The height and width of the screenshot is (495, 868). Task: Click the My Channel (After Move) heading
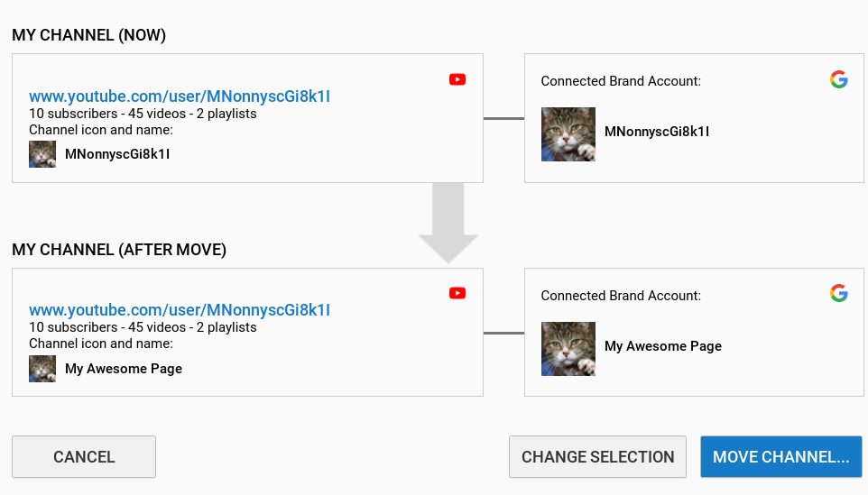coord(119,250)
